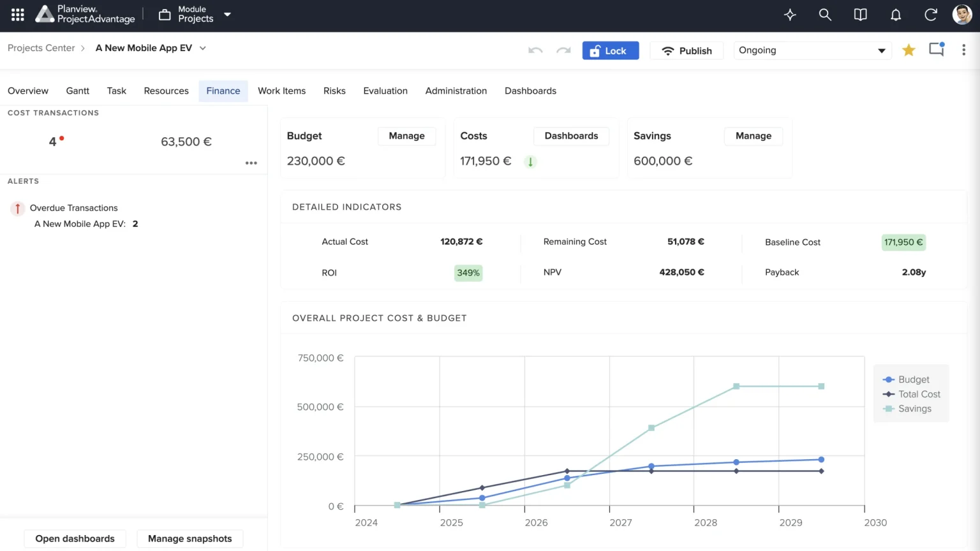Open the vertical three-dot more menu

pos(963,50)
